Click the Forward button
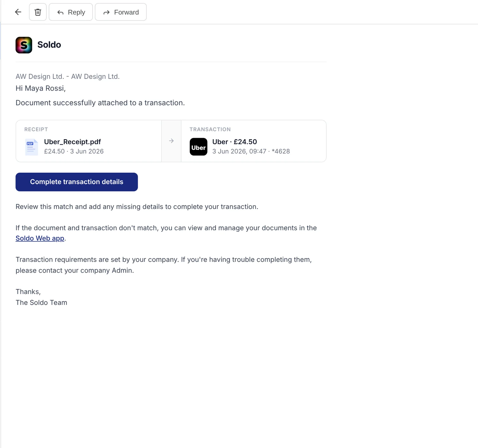The height and width of the screenshot is (448, 478). tap(121, 12)
